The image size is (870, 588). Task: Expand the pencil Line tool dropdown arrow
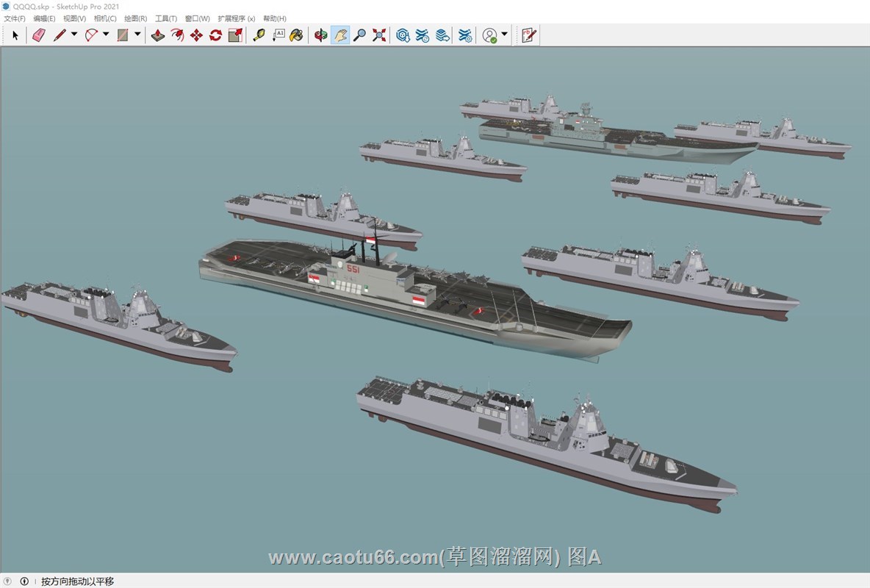pos(73,35)
